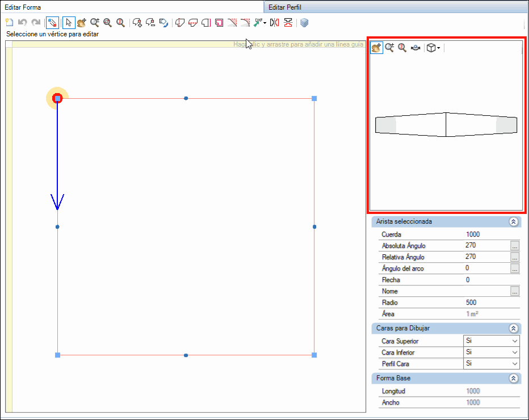Image resolution: width=529 pixels, height=420 pixels.
Task: Click the stacked layers icon
Action: (304, 23)
